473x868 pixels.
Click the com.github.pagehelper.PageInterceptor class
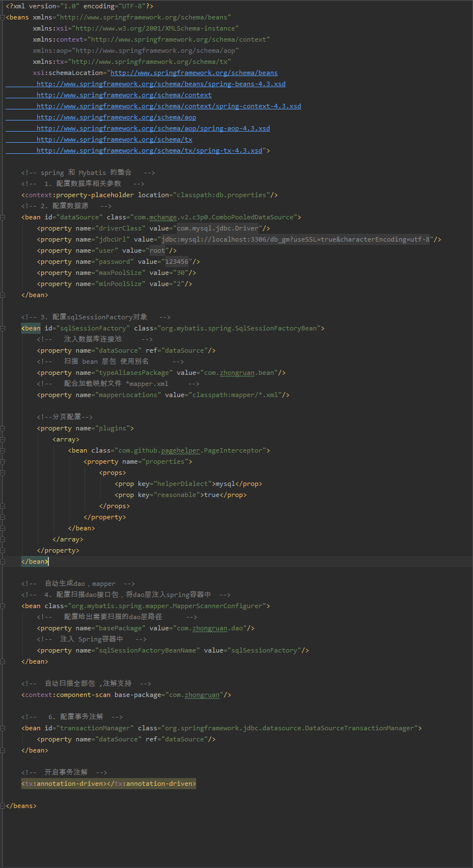[x=190, y=450]
